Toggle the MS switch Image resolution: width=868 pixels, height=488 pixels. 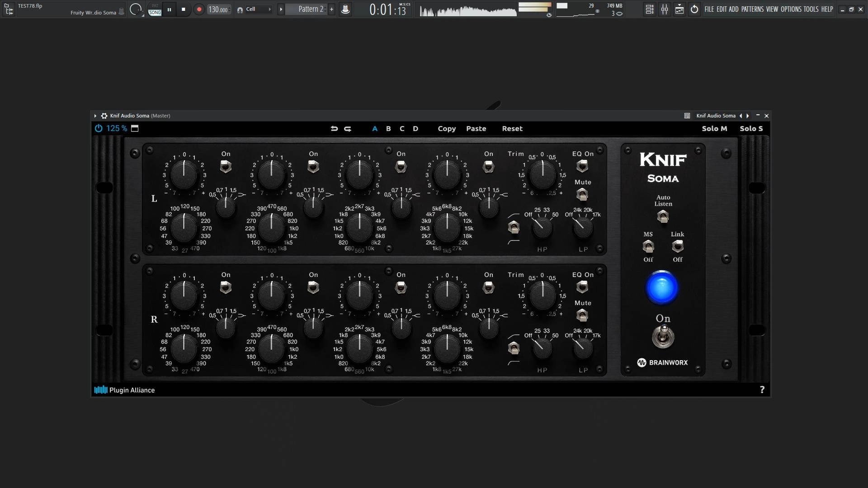click(x=648, y=246)
